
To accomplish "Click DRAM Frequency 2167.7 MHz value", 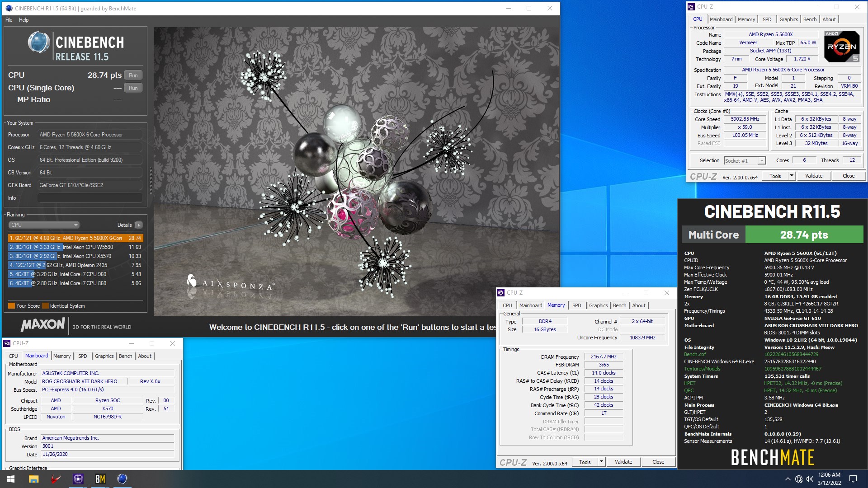I will pyautogui.click(x=604, y=357).
